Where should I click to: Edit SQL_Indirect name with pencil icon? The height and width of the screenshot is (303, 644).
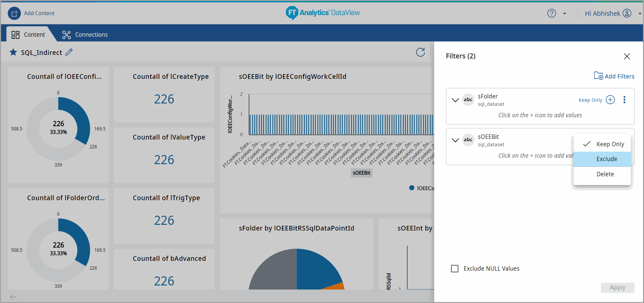(x=69, y=52)
